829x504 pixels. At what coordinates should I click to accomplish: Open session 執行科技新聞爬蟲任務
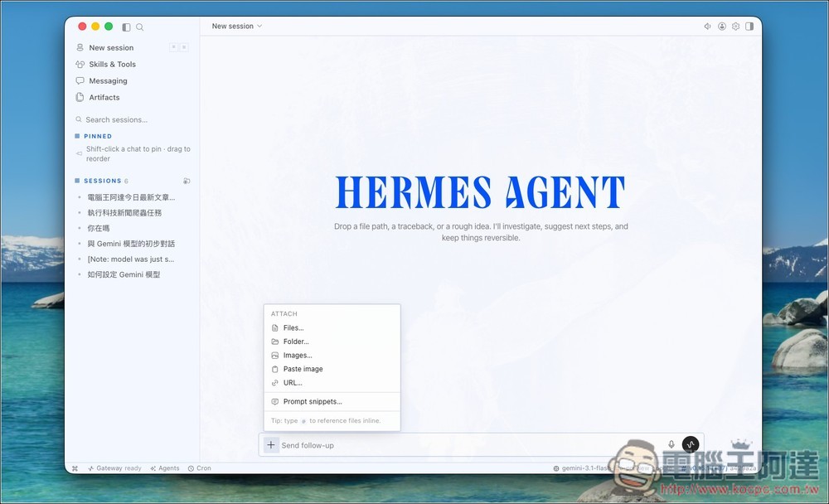click(x=124, y=212)
